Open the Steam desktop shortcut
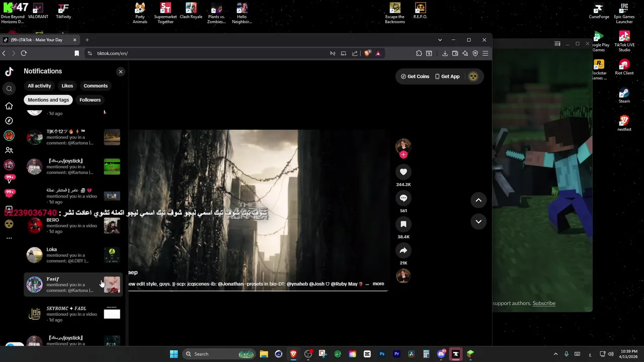The width and height of the screenshot is (644, 362). coord(624,96)
